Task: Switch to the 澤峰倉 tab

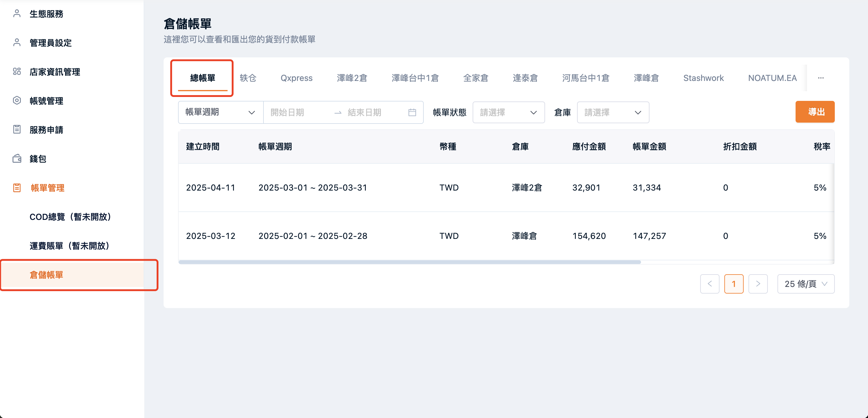Action: 646,78
